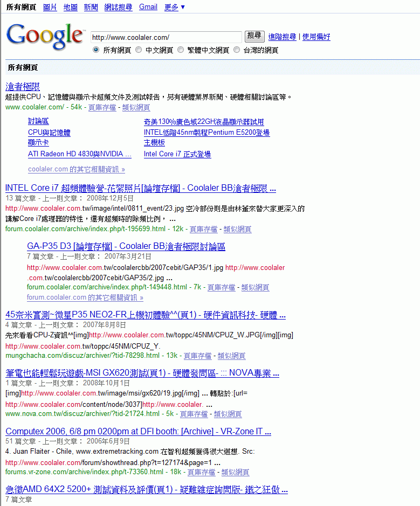Open the 奇美130%廣色域22GH液晶顯示器試用 sitelink

pos(204,122)
